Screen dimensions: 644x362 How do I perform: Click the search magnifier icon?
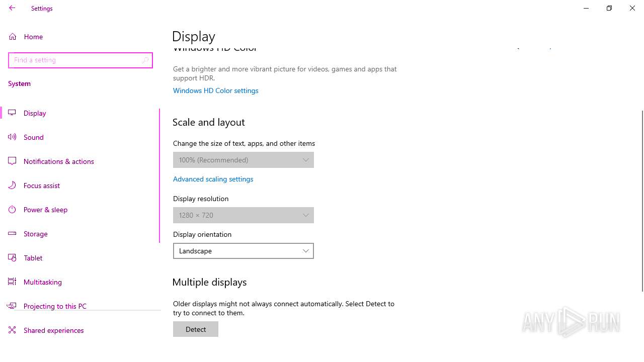click(x=145, y=60)
